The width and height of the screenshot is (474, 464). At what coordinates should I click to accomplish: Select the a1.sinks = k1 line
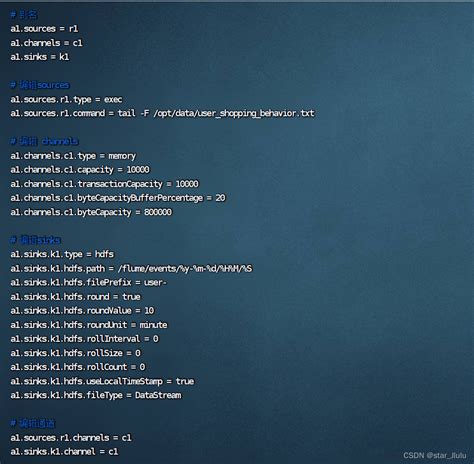pos(40,57)
